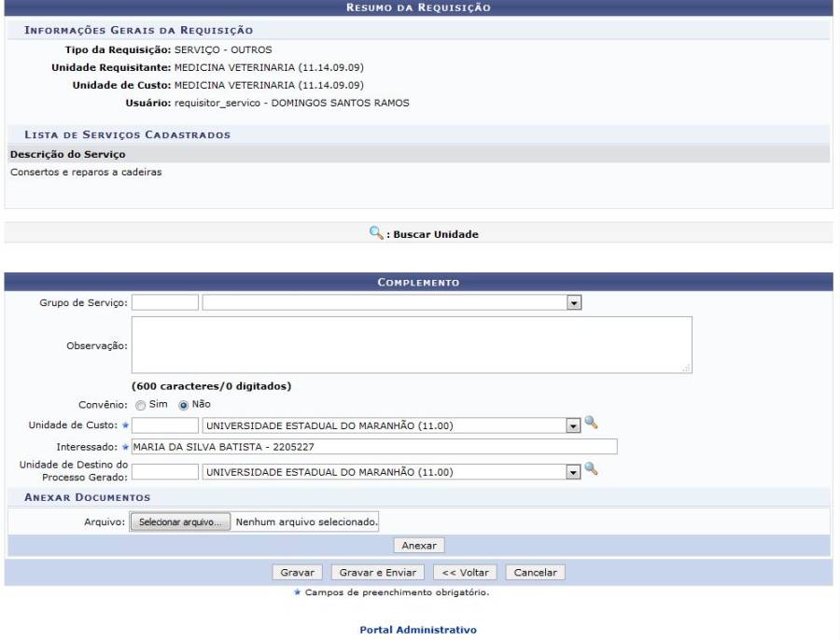Click the magnifier beside Unidade de Destino do Processo

point(591,469)
